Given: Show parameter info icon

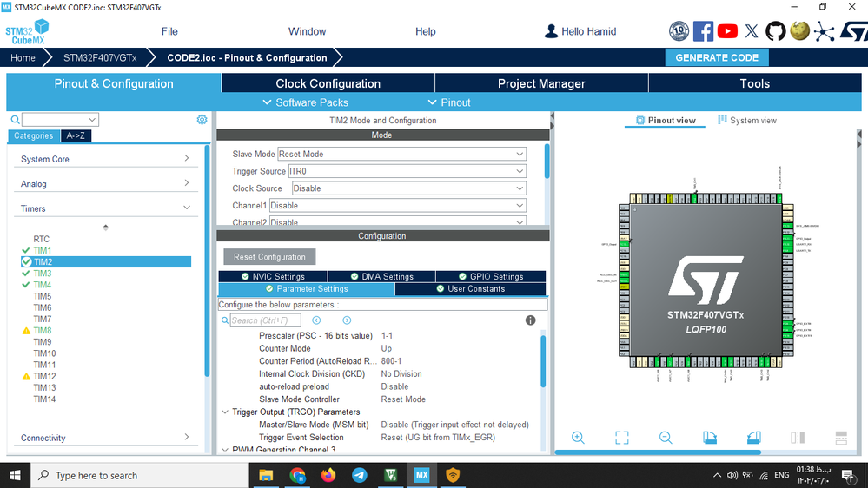Looking at the screenshot, I should coord(530,320).
